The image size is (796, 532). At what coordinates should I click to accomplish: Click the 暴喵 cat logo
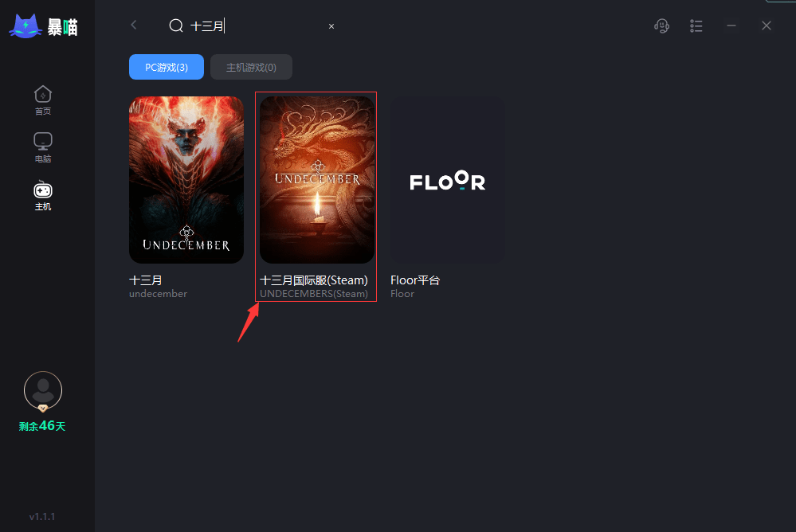25,25
